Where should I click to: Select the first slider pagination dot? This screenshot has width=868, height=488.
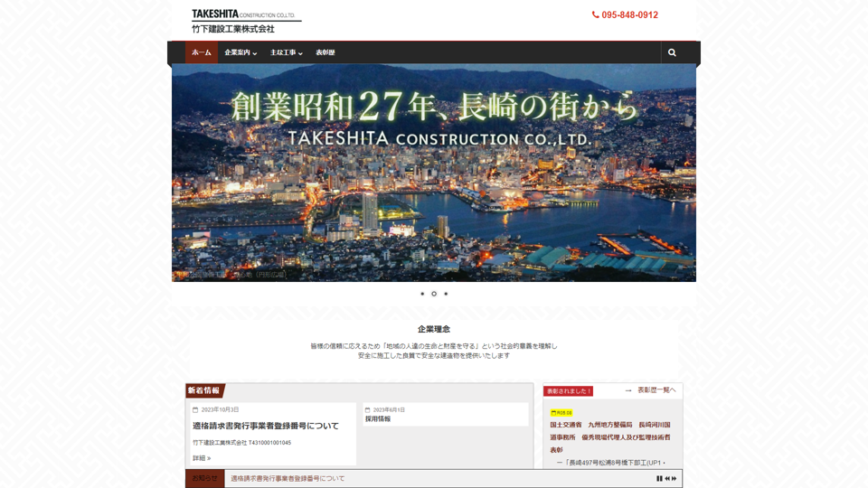point(422,294)
